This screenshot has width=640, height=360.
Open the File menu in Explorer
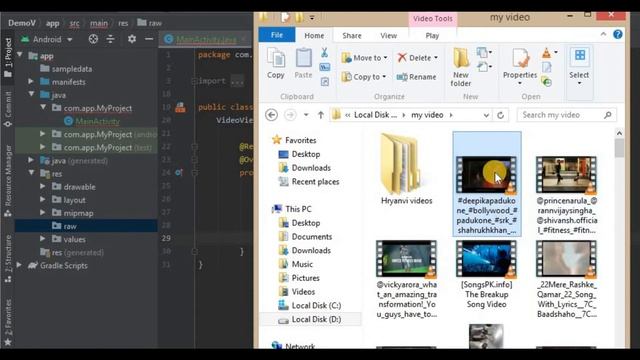[277, 35]
